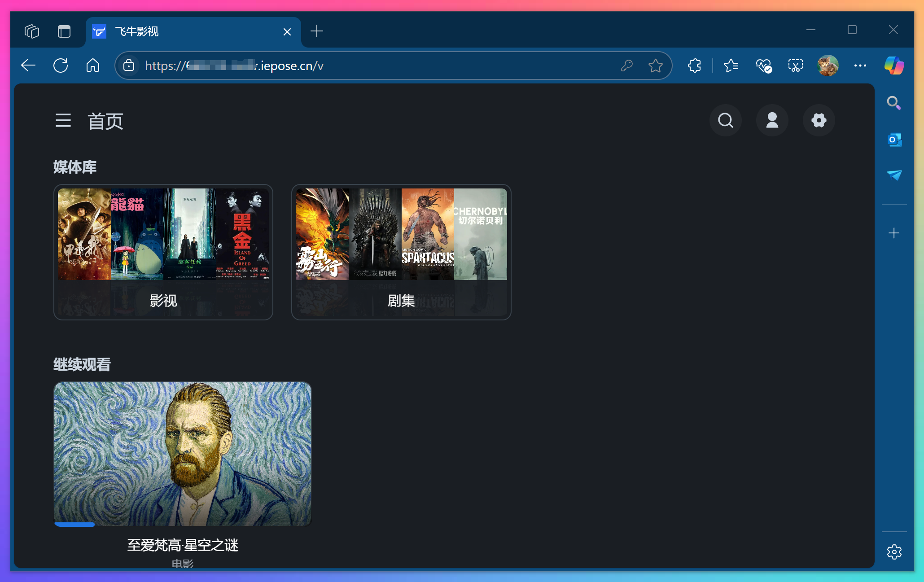Open the settings gear in the app header
The image size is (924, 582).
point(819,120)
